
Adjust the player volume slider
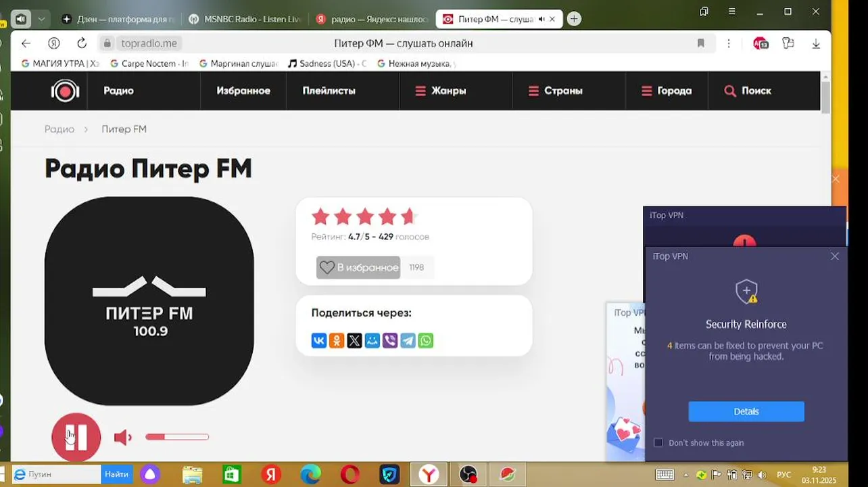pyautogui.click(x=177, y=437)
